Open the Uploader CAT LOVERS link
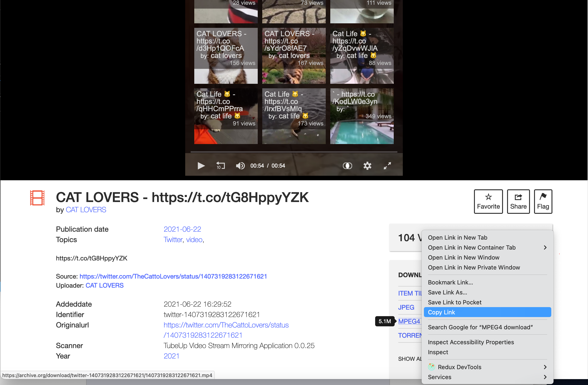 pyautogui.click(x=104, y=285)
